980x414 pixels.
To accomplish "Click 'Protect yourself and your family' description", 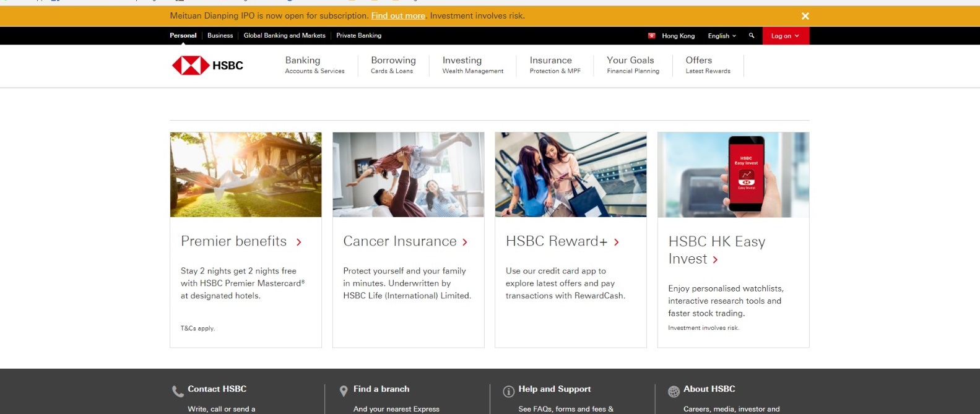I will [407, 283].
